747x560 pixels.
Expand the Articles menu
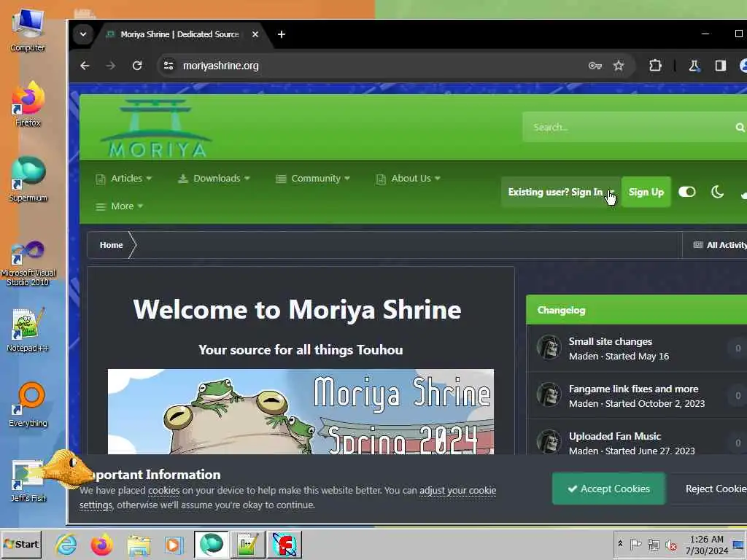[x=124, y=179]
